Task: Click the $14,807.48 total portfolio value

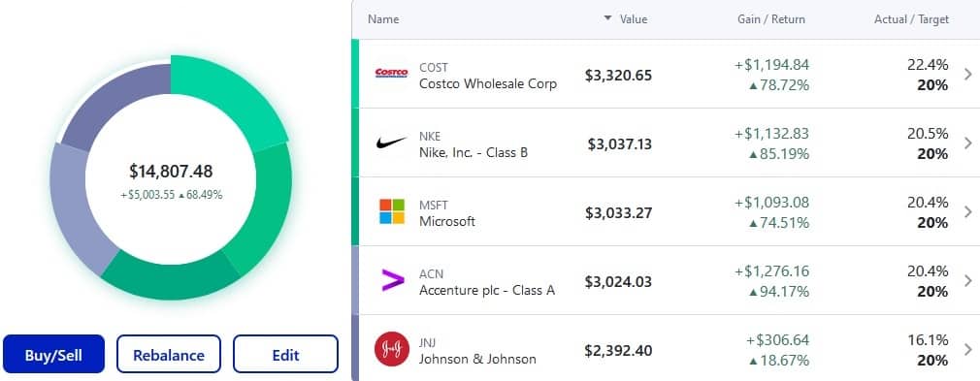Action: point(171,172)
